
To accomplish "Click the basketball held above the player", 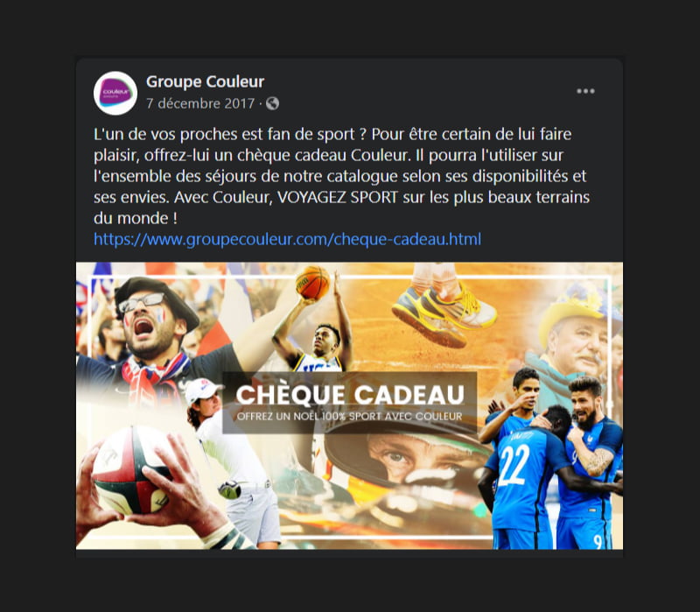I will pyautogui.click(x=312, y=282).
